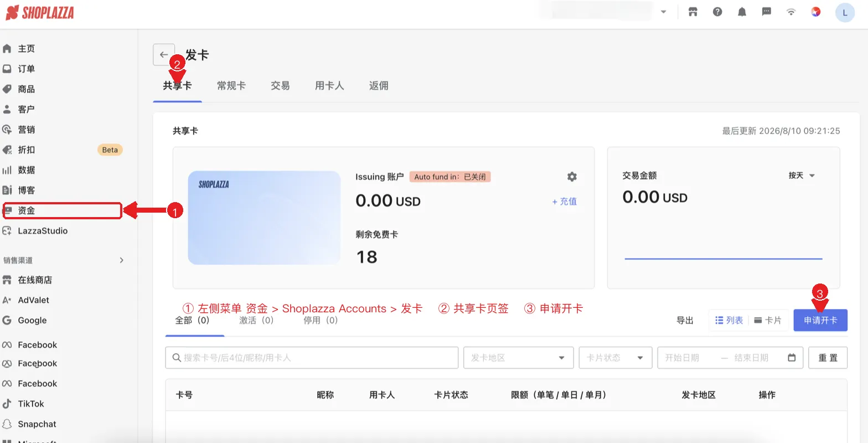Switch to the 返佣 tab
Image resolution: width=868 pixels, height=443 pixels.
click(379, 86)
